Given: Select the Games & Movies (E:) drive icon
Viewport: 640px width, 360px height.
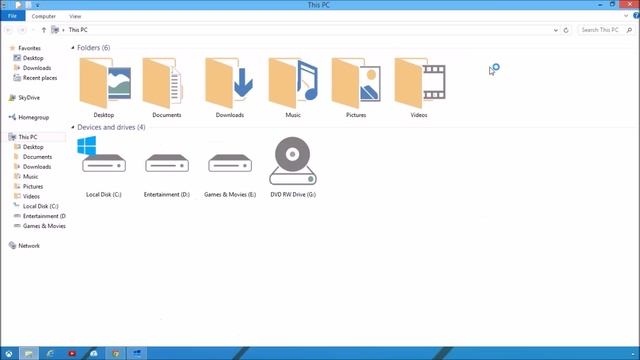Looking at the screenshot, I should [x=230, y=163].
